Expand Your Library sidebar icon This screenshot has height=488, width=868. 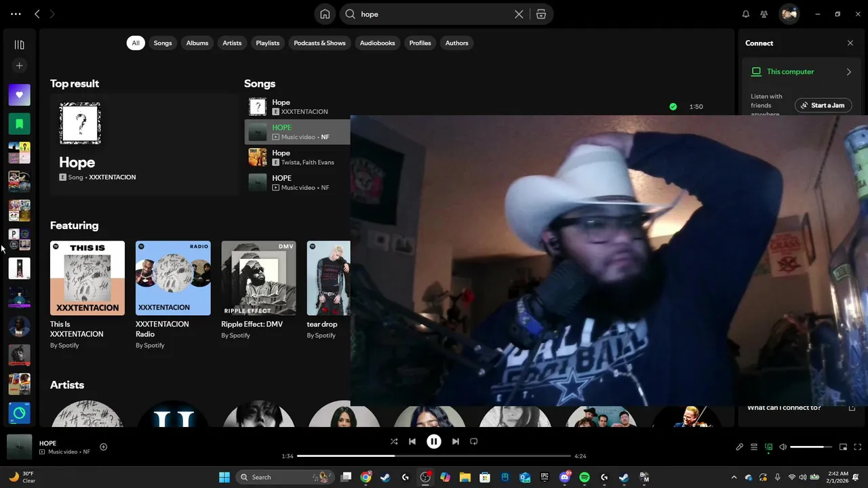click(19, 45)
